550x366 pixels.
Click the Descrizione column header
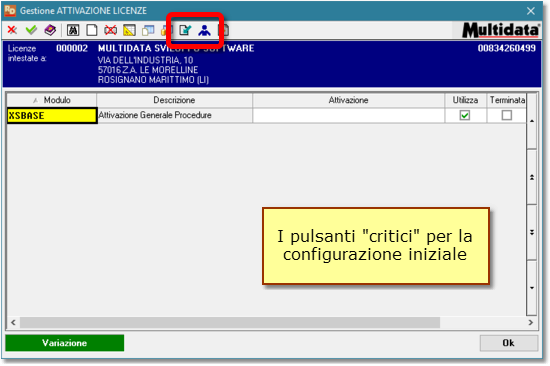(174, 100)
